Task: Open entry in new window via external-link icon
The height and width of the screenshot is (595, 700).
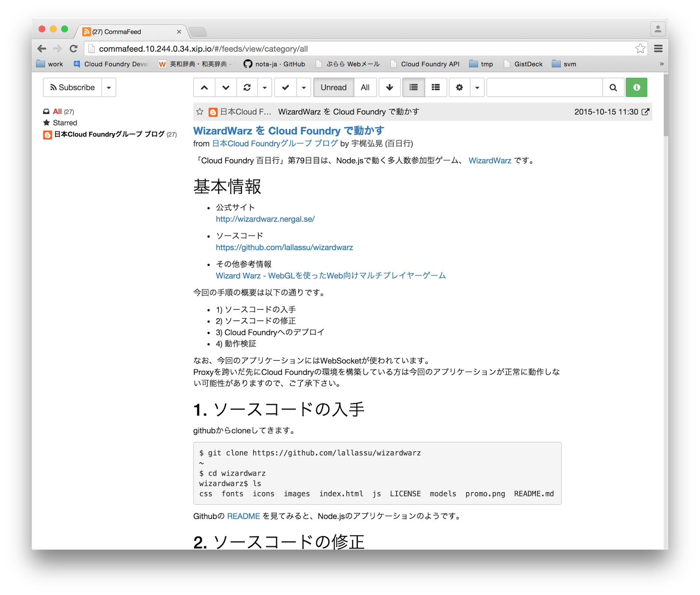Action: 645,112
